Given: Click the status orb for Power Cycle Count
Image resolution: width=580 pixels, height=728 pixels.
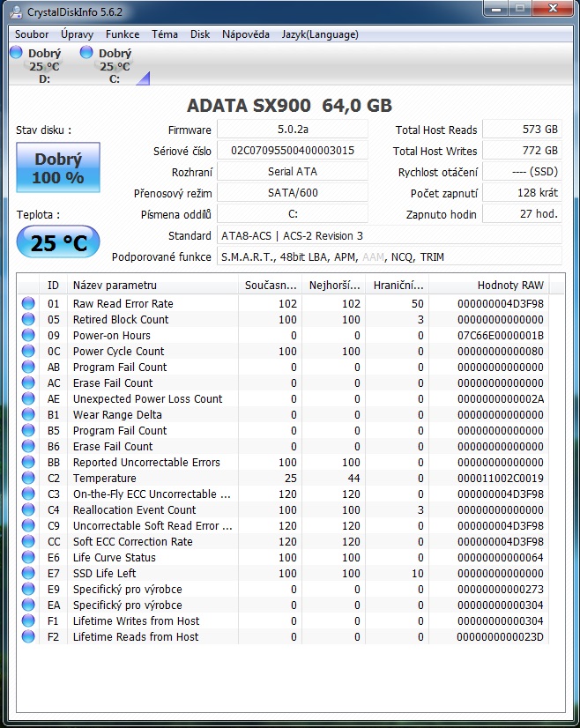Looking at the screenshot, I should pos(28,351).
